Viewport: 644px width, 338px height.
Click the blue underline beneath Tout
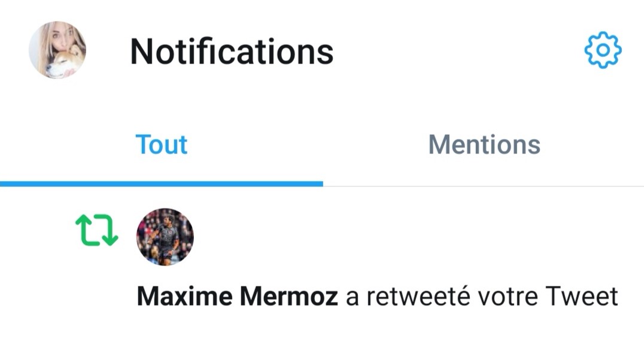(162, 184)
